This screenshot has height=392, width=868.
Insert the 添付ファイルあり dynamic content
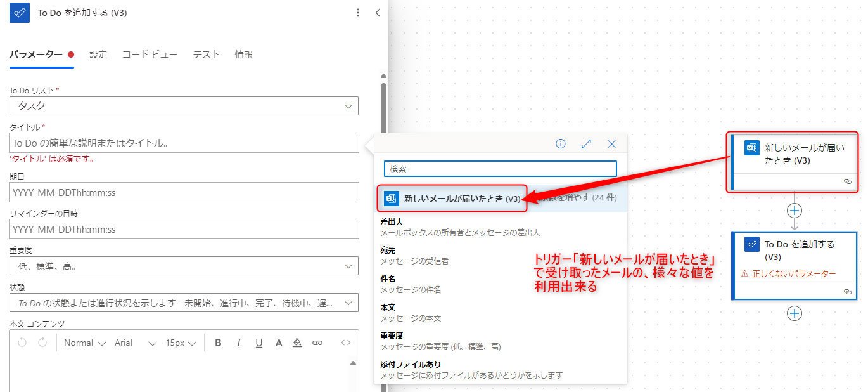pyautogui.click(x=501, y=370)
